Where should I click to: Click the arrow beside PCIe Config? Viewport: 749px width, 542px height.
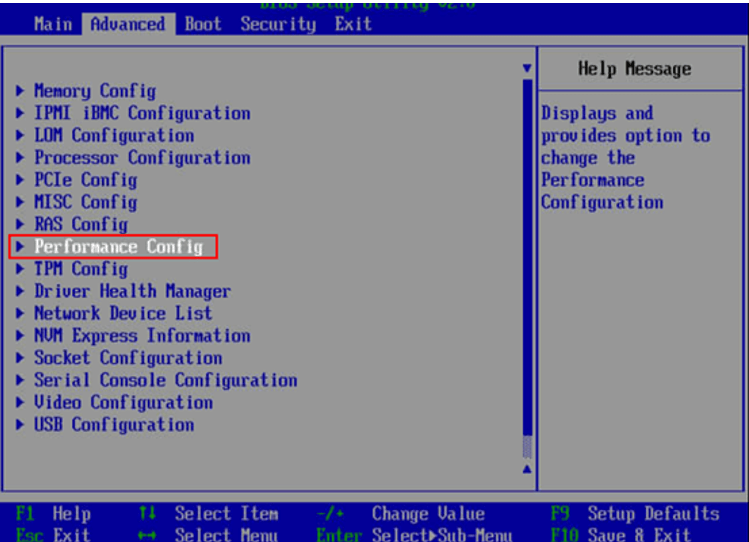20,180
